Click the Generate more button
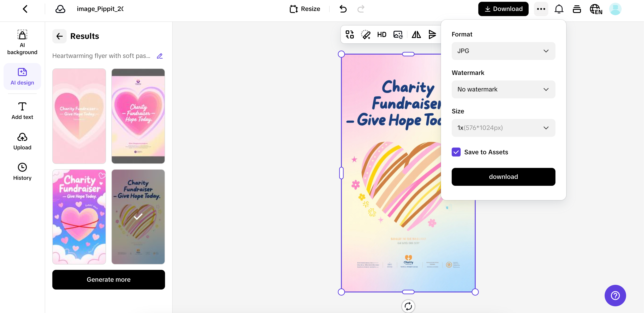Screen dimensions: 644x313 108,279
